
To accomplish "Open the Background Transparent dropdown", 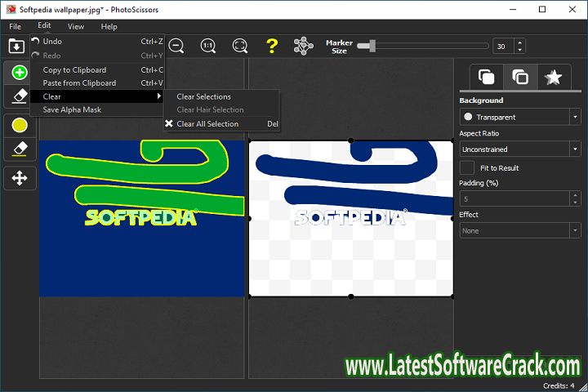I will coord(519,117).
